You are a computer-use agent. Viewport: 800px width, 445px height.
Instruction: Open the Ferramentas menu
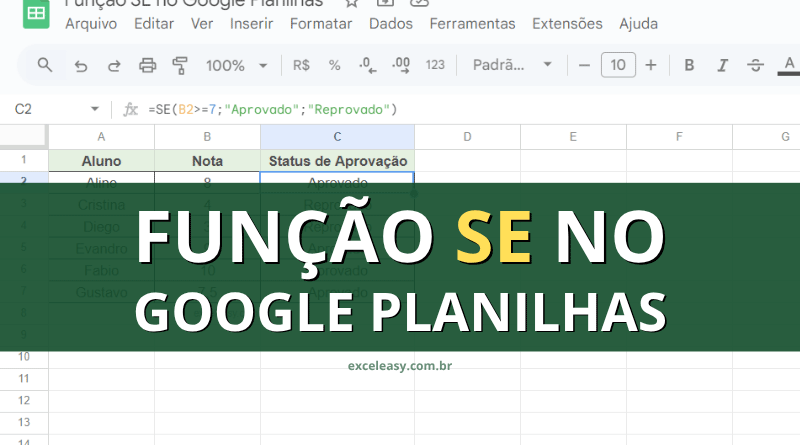[472, 24]
